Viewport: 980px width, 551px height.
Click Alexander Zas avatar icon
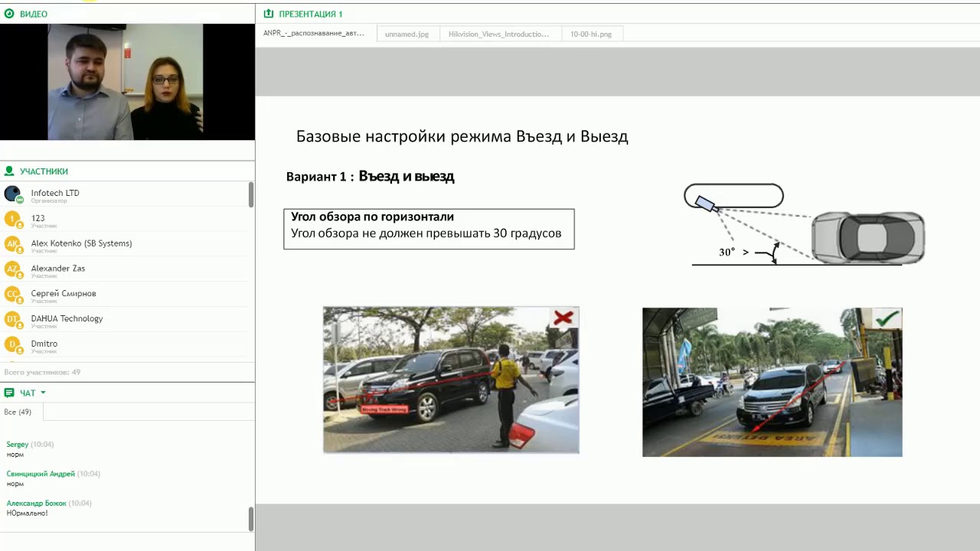click(13, 270)
